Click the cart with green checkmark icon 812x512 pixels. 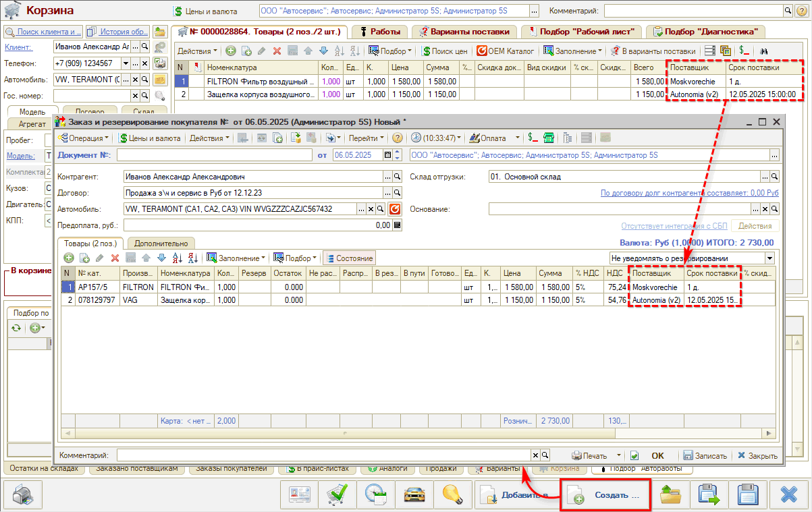click(336, 496)
